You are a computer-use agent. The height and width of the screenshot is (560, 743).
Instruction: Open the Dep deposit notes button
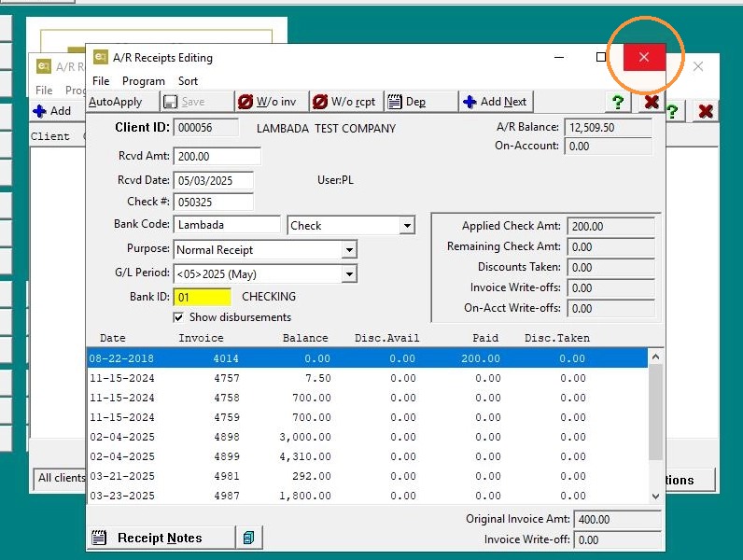[421, 102]
